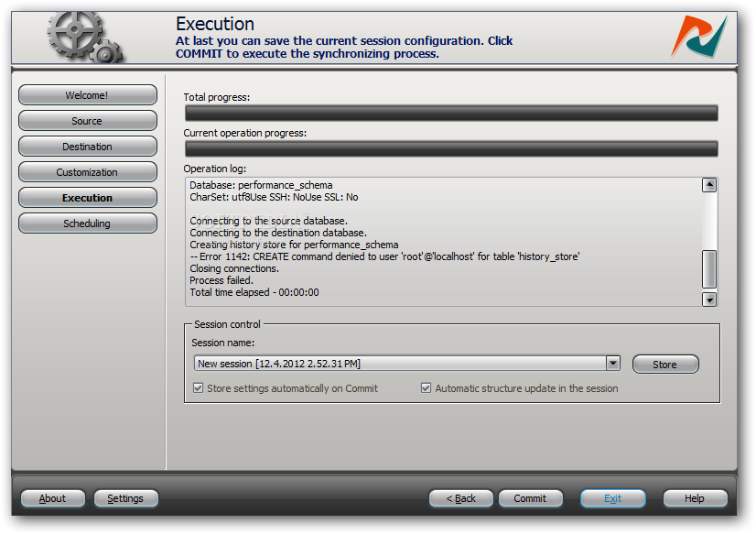Click the About button
756x534 pixels.
coord(52,498)
